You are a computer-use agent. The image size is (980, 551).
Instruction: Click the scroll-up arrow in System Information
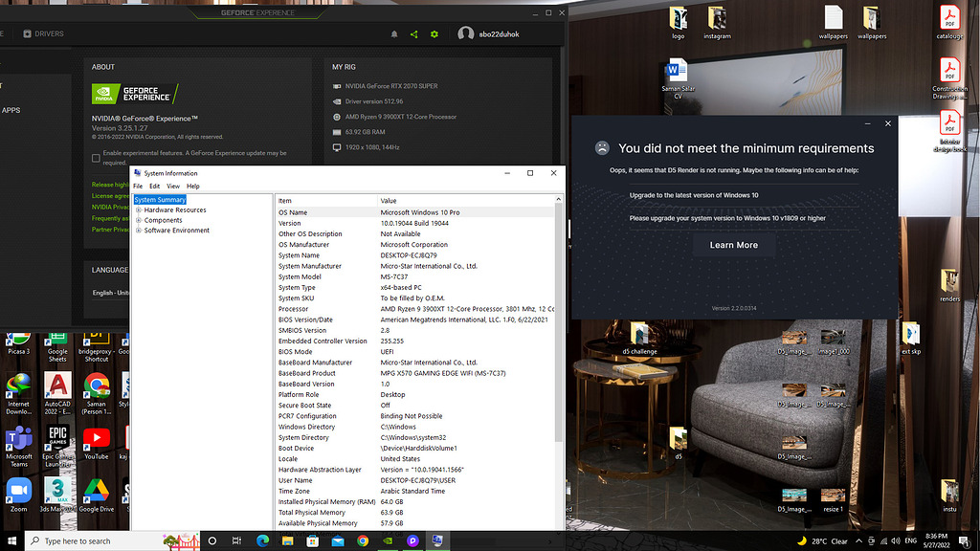pyautogui.click(x=559, y=200)
